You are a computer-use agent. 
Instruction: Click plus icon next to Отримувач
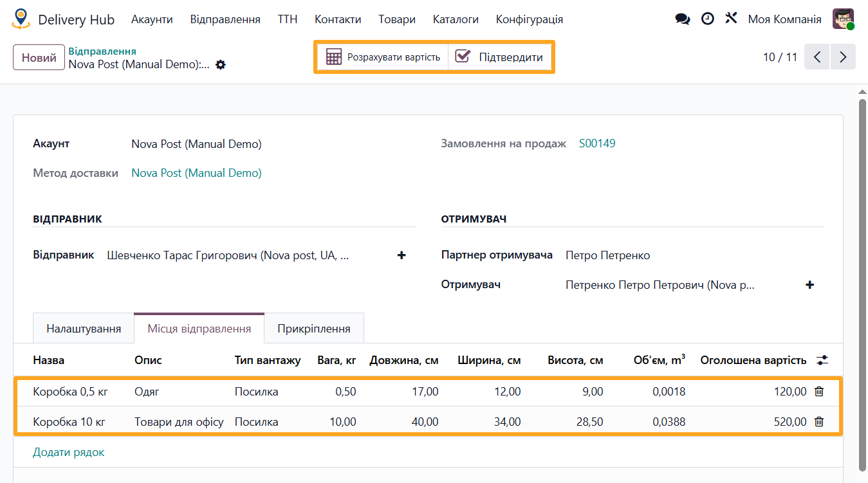(810, 284)
